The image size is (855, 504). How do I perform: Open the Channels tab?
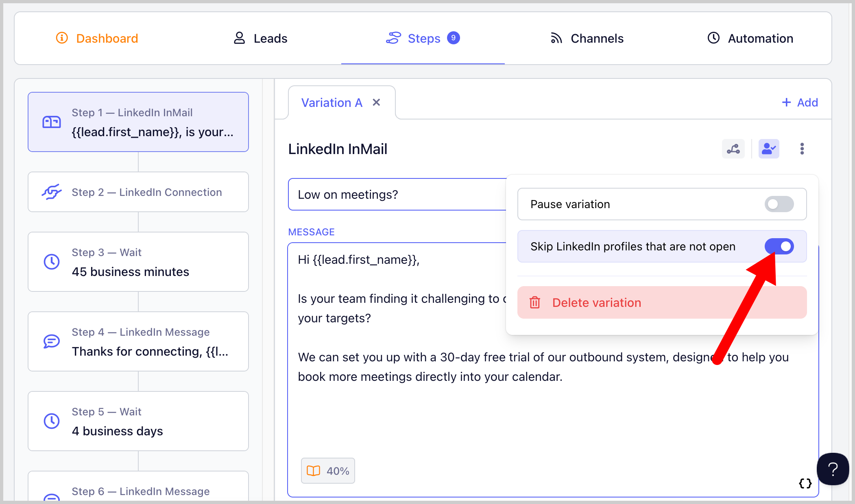coord(587,38)
